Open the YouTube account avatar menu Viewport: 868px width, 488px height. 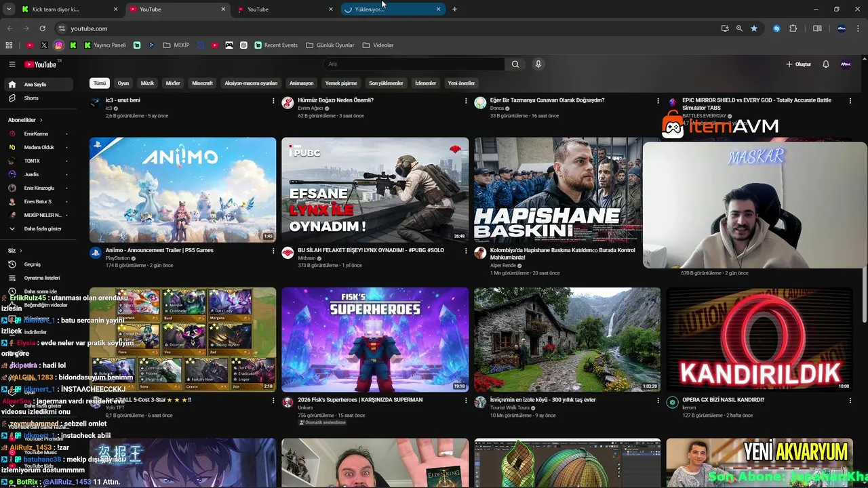(x=846, y=64)
